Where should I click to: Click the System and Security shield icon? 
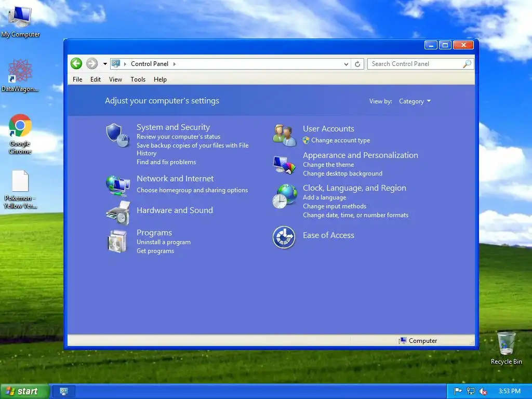coord(117,135)
